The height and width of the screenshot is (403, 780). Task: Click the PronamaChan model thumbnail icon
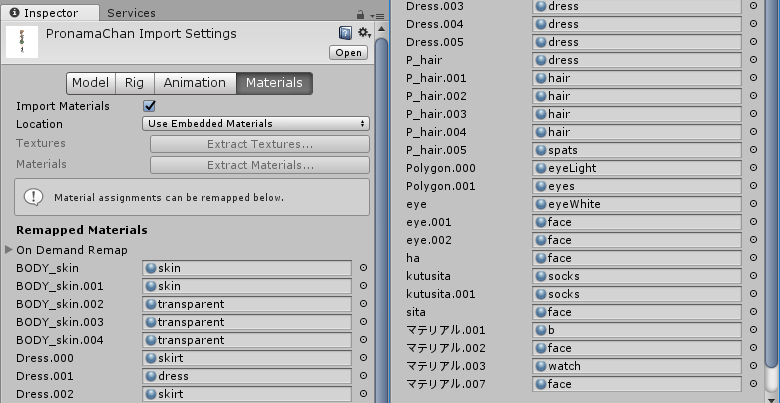coord(22,42)
